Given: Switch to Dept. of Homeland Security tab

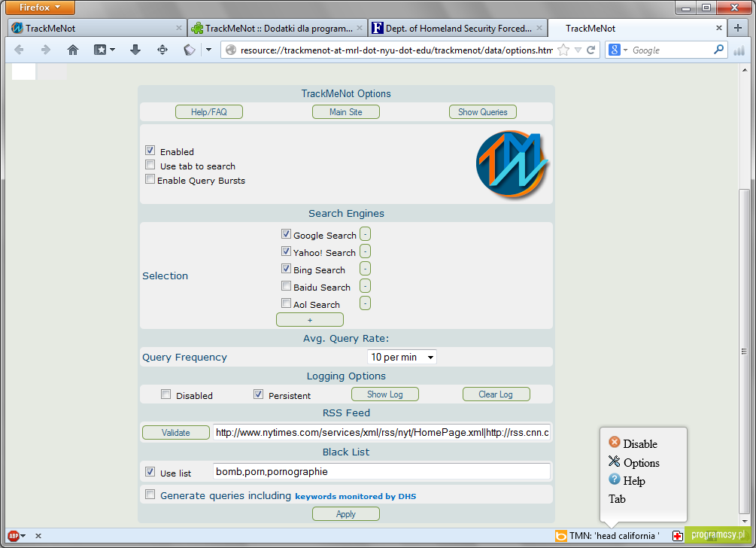Looking at the screenshot, I should tap(457, 28).
